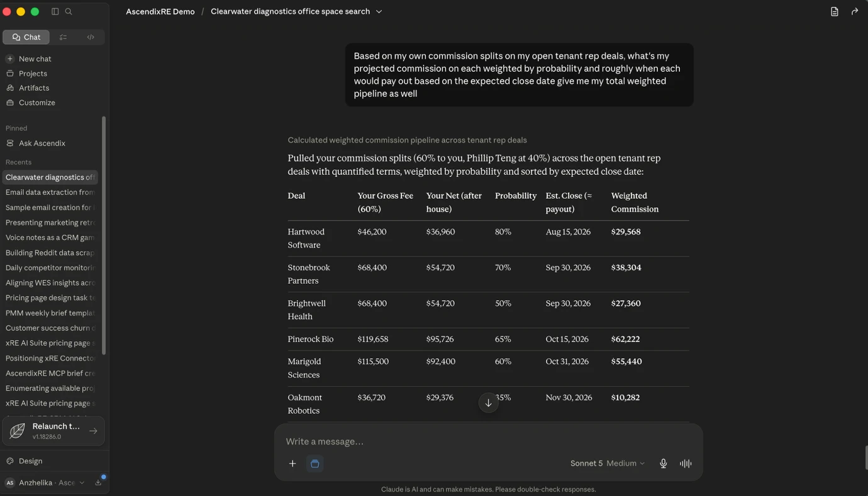Click Stonebrook Partners net $54,720

[440, 268]
